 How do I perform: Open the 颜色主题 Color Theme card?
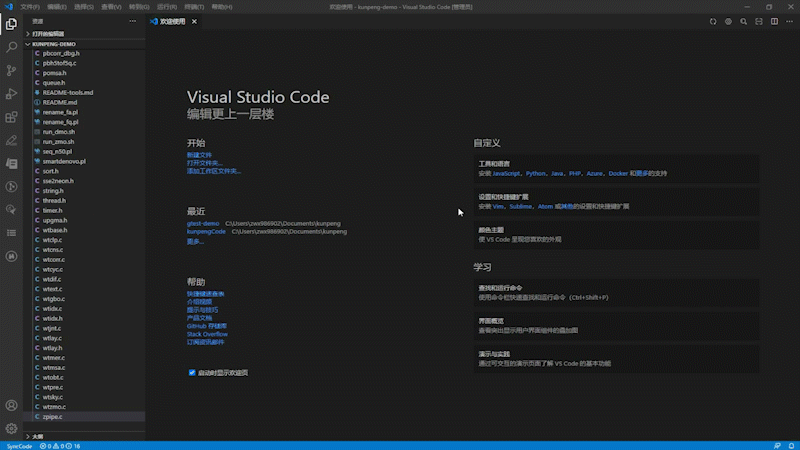click(616, 235)
